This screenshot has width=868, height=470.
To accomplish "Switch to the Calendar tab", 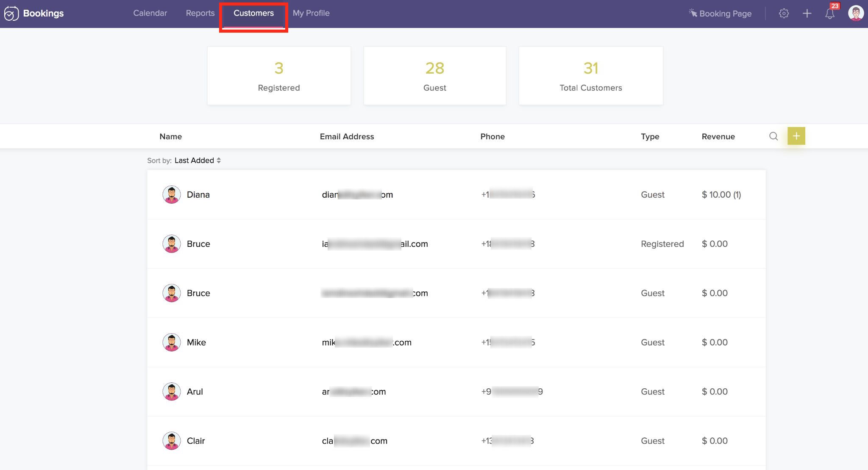I will point(150,13).
